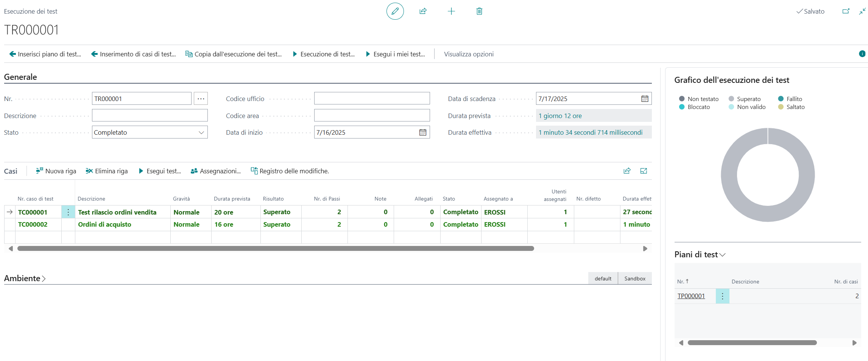
Task: Open calendar picker for Data di scadenza
Action: (x=644, y=99)
